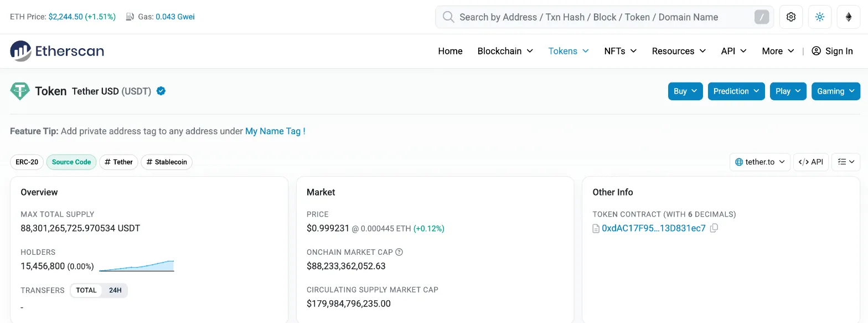Viewport: 868px width, 323px height.
Task: Click the blue verified checkmark badge
Action: (x=161, y=91)
